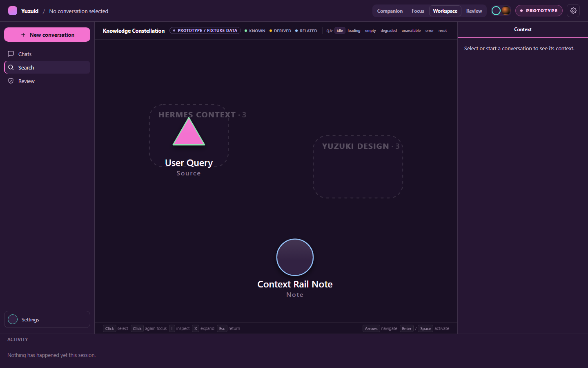Select the Context Rail Note circle node

click(295, 257)
